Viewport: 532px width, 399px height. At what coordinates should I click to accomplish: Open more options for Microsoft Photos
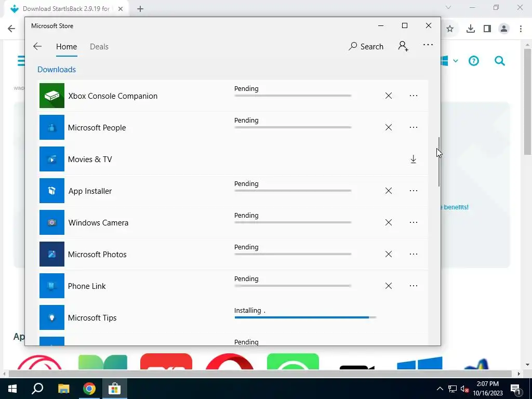[413, 254]
